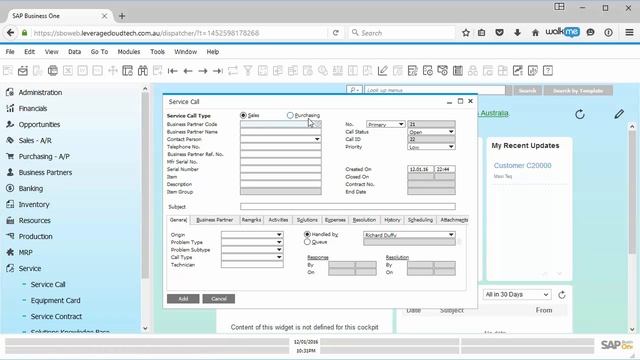The image size is (640, 360).
Task: Go back with the browser back arrow
Action: point(11,33)
